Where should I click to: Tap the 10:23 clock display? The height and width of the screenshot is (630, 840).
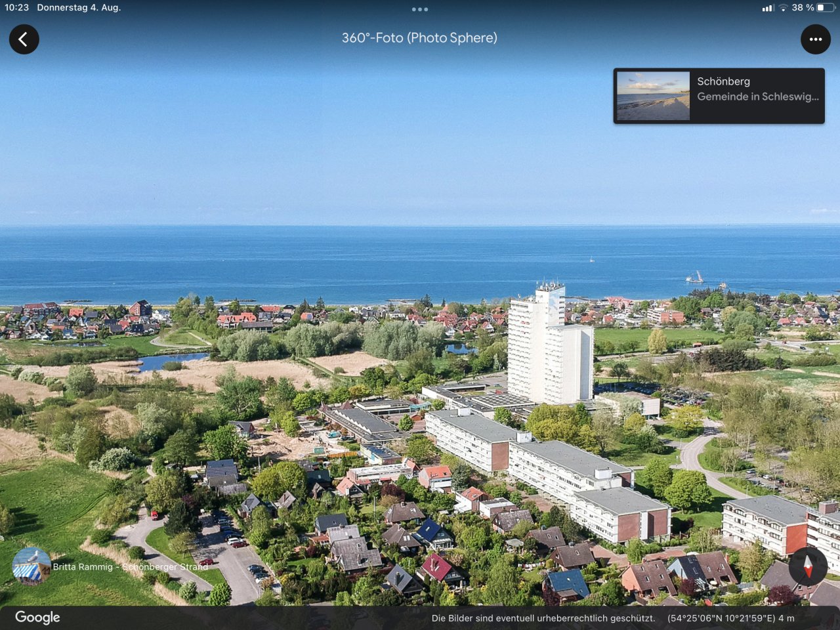pos(16,9)
